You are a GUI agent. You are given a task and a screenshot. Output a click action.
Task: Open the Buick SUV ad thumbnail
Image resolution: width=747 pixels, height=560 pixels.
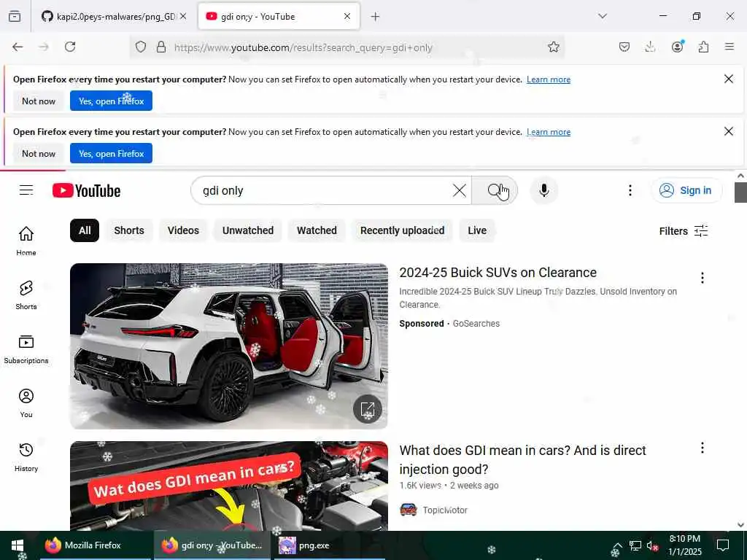[228, 346]
